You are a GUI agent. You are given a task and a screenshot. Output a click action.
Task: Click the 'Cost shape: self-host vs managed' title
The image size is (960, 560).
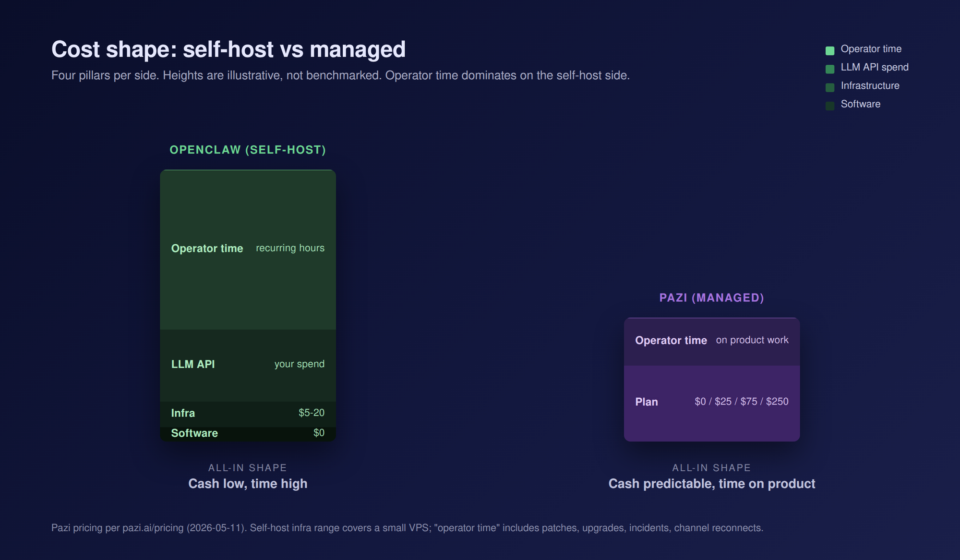tap(228, 49)
